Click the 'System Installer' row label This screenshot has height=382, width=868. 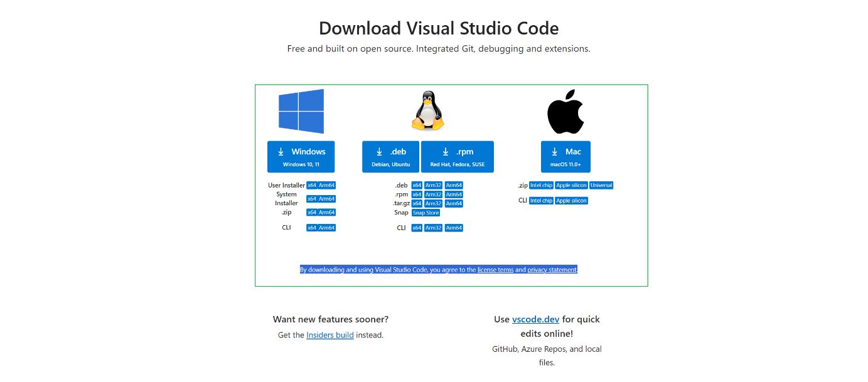[286, 199]
